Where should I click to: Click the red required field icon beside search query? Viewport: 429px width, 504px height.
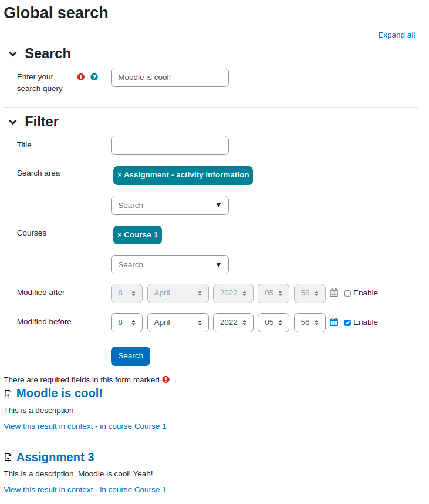(x=81, y=77)
